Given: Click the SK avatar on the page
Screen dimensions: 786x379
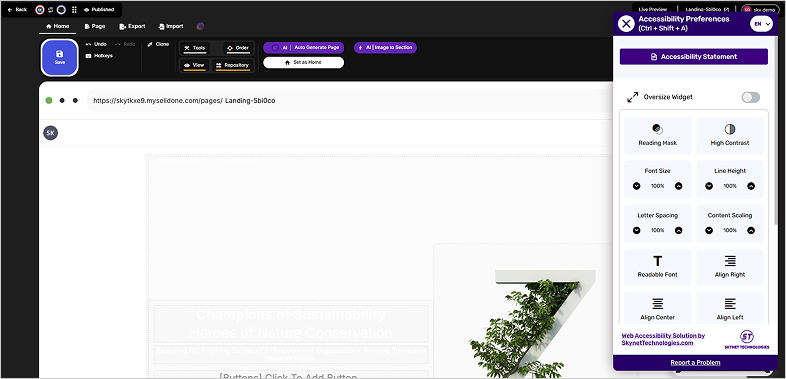Looking at the screenshot, I should [x=50, y=133].
